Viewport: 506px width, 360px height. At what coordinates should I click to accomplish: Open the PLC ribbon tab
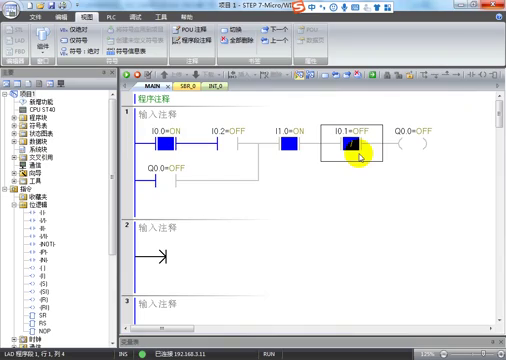pyautogui.click(x=111, y=17)
